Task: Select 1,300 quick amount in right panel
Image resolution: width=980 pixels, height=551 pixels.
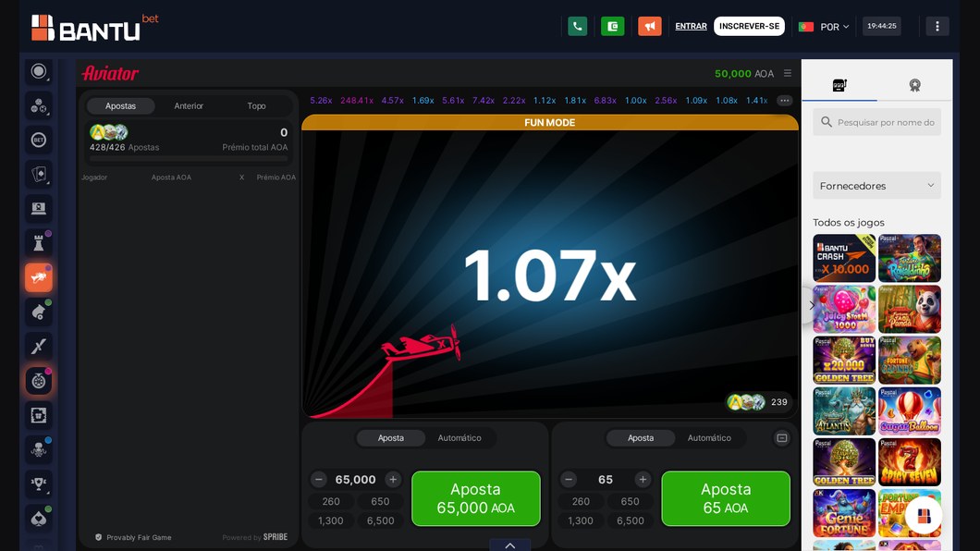Action: pyautogui.click(x=581, y=520)
